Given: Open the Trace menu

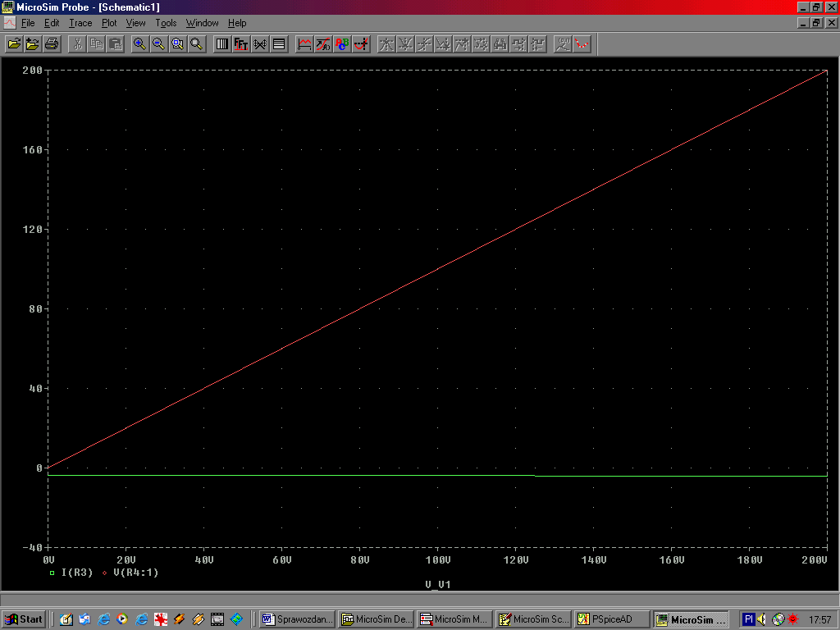Looking at the screenshot, I should [x=80, y=23].
